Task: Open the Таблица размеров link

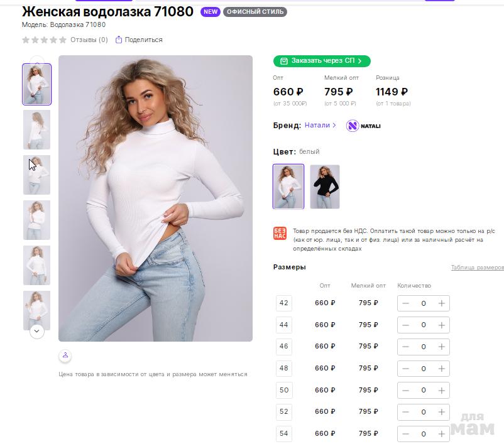Action: [x=477, y=268]
